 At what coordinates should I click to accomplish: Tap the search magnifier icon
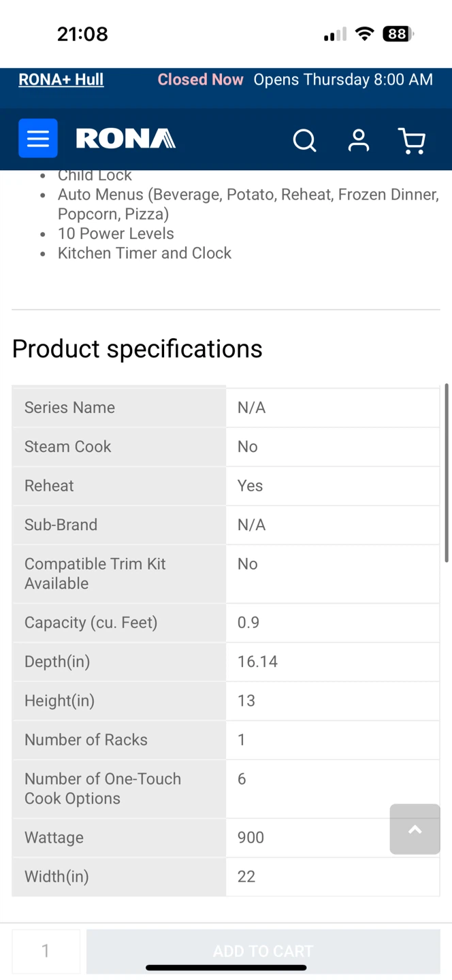pos(304,140)
